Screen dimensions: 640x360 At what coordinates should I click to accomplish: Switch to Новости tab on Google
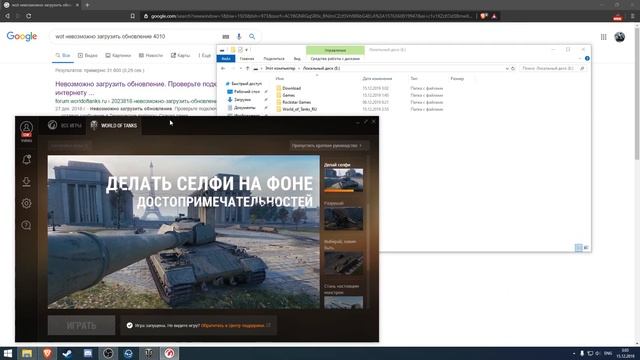(x=151, y=56)
